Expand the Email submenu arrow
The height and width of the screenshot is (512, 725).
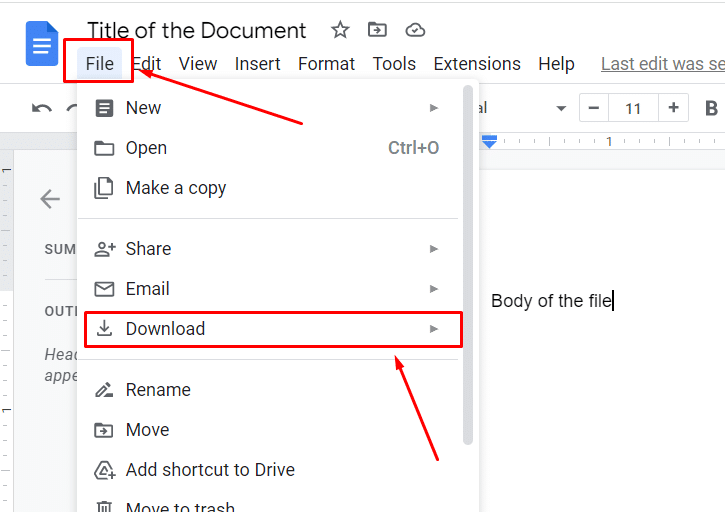(x=434, y=289)
